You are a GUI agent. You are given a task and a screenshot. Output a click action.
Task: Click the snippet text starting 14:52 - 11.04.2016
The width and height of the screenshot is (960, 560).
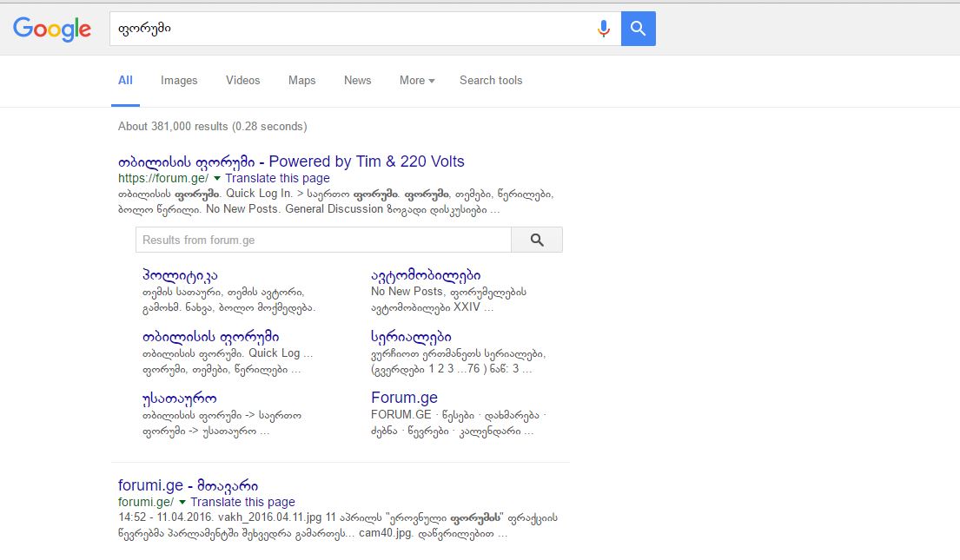coord(337,526)
